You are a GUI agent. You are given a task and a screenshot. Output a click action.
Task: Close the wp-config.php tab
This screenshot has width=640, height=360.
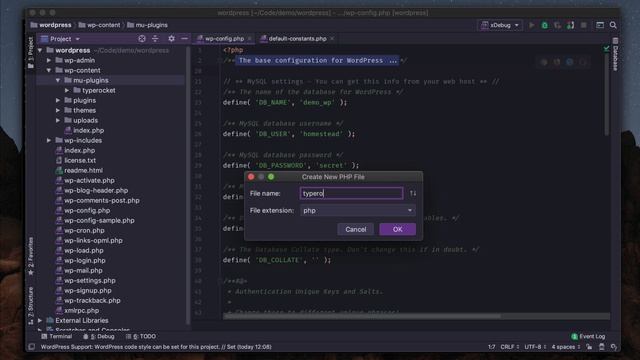point(250,39)
